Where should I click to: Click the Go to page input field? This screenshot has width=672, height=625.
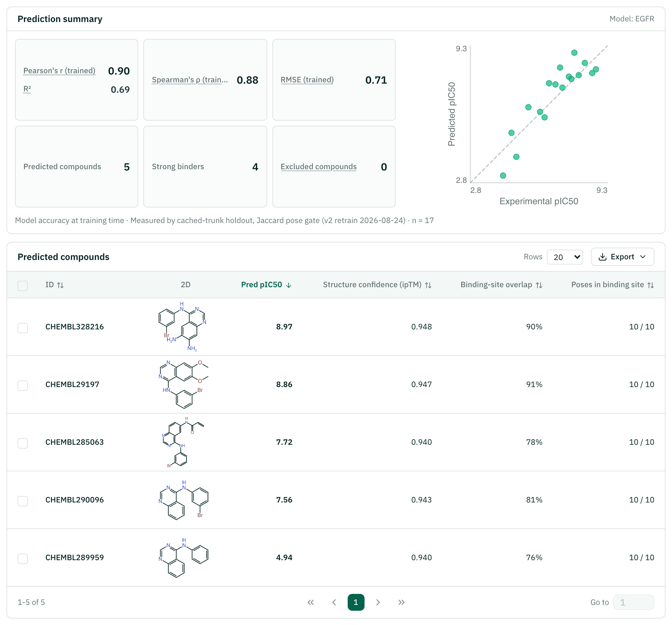[634, 602]
